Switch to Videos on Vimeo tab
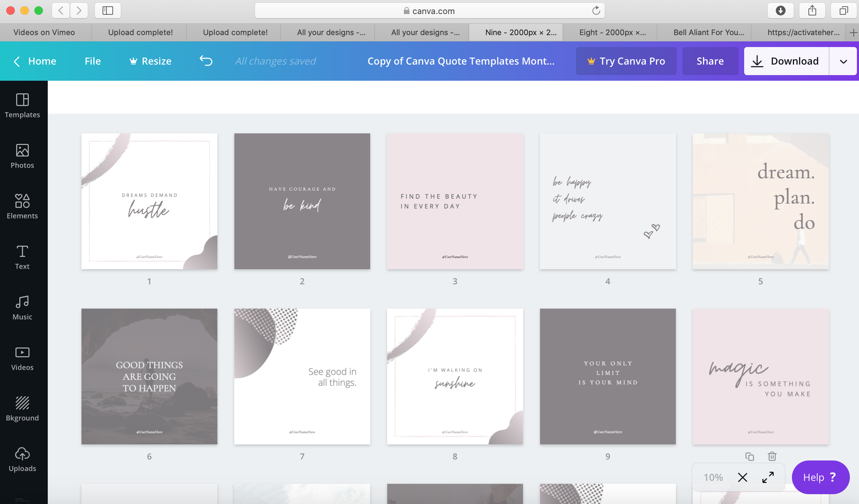859x504 pixels. click(44, 32)
